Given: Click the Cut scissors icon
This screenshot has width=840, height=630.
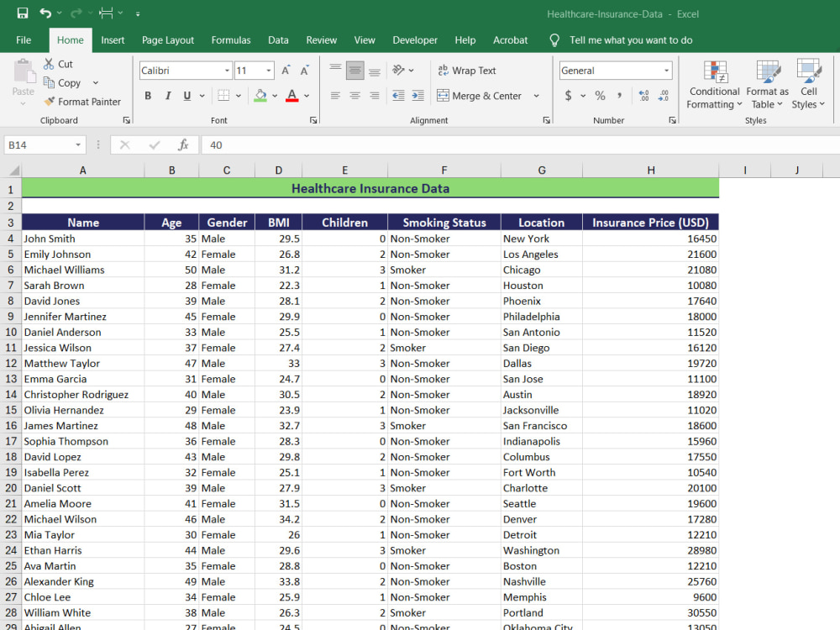Looking at the screenshot, I should coord(49,64).
